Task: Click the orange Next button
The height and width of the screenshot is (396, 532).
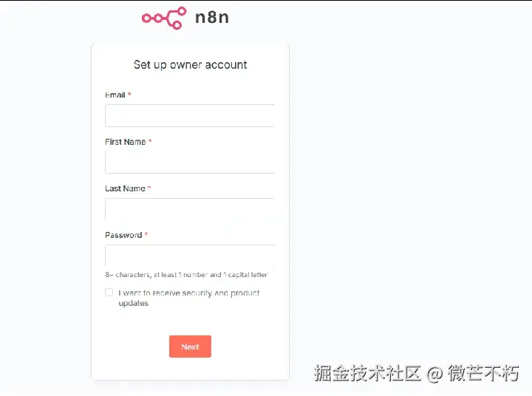Action: pos(190,346)
